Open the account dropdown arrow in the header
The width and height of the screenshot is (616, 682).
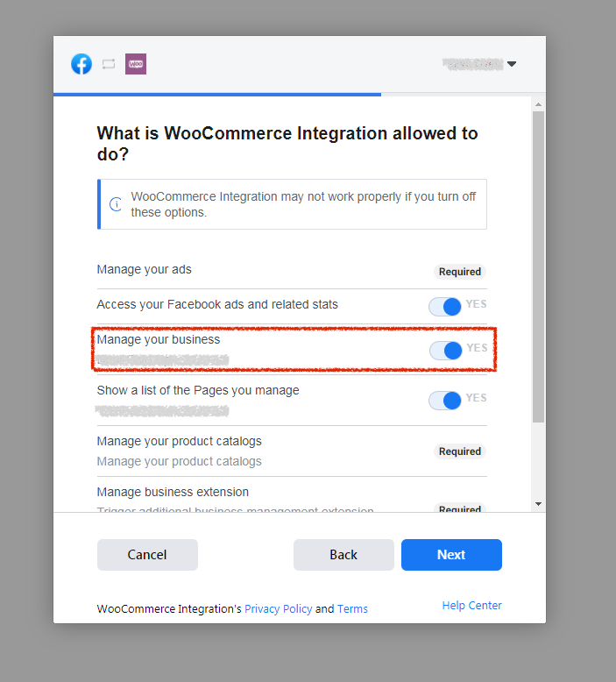[512, 64]
